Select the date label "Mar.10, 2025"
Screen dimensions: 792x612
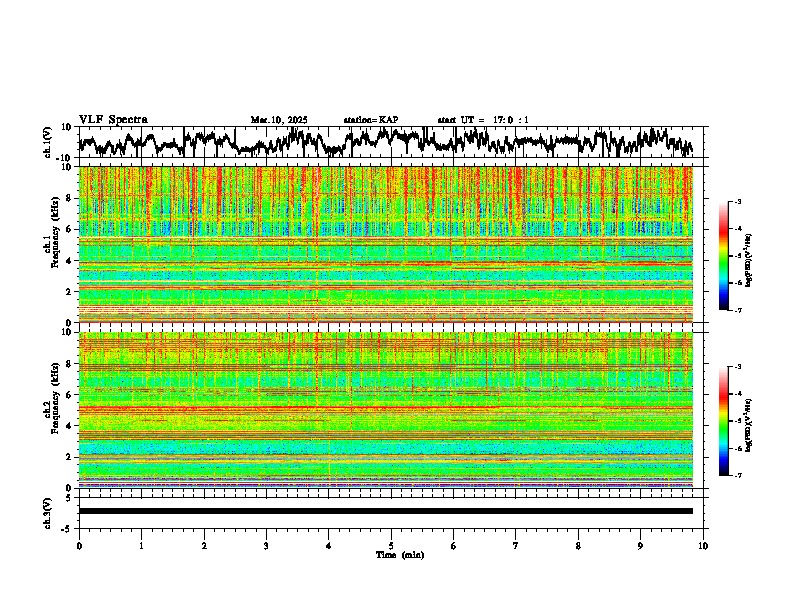coord(279,120)
